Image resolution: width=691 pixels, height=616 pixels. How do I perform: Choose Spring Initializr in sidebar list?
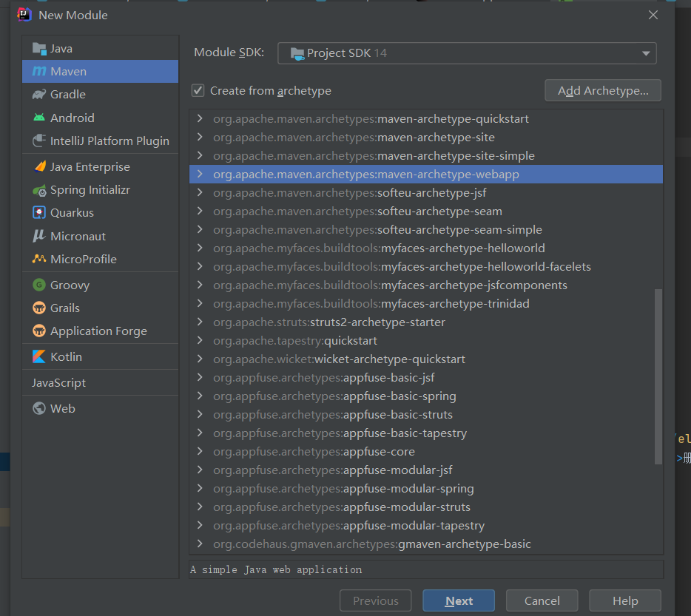coord(101,190)
